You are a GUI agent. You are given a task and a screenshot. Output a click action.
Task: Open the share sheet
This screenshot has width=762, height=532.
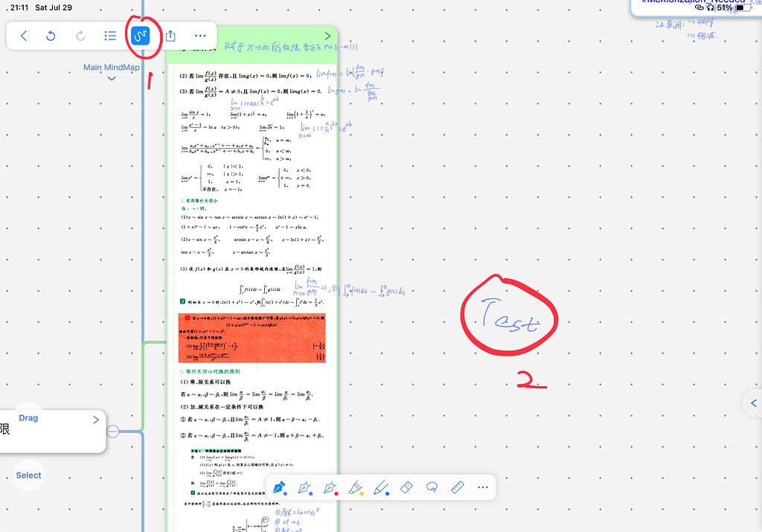coord(170,35)
